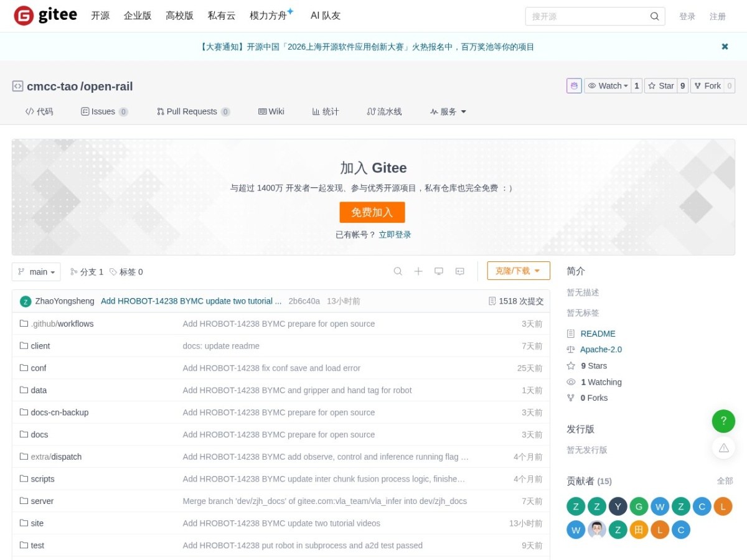Open the Watch dropdown
This screenshot has height=560, width=747.
608,86
